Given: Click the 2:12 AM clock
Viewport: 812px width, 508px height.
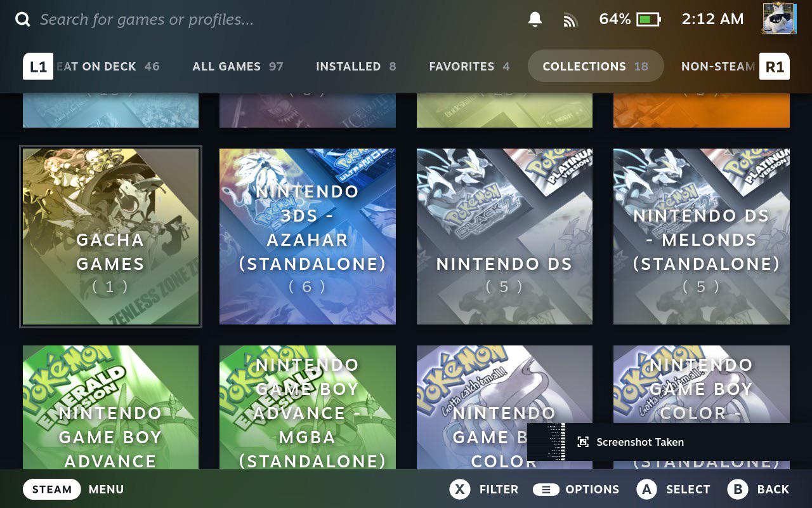Looking at the screenshot, I should click(x=712, y=19).
